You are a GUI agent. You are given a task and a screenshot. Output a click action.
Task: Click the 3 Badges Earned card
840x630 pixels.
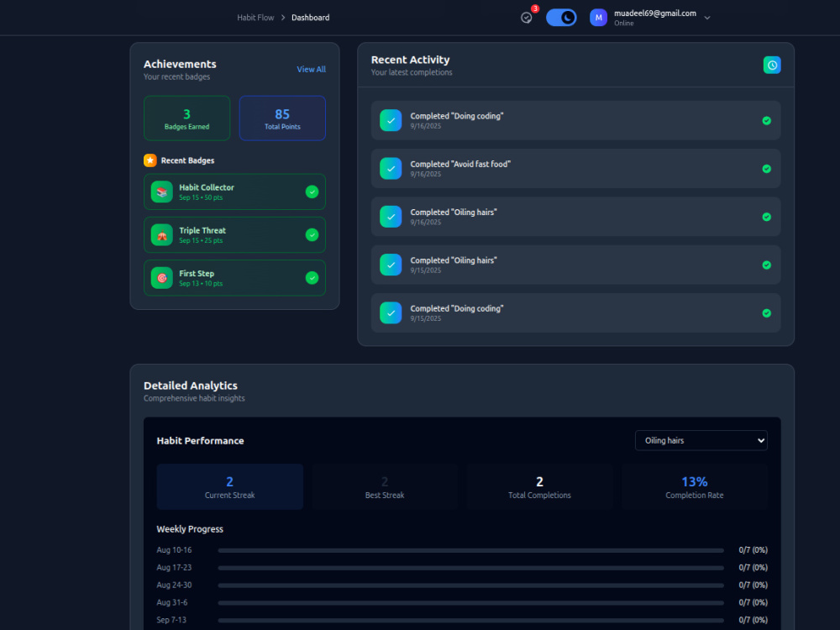(187, 118)
